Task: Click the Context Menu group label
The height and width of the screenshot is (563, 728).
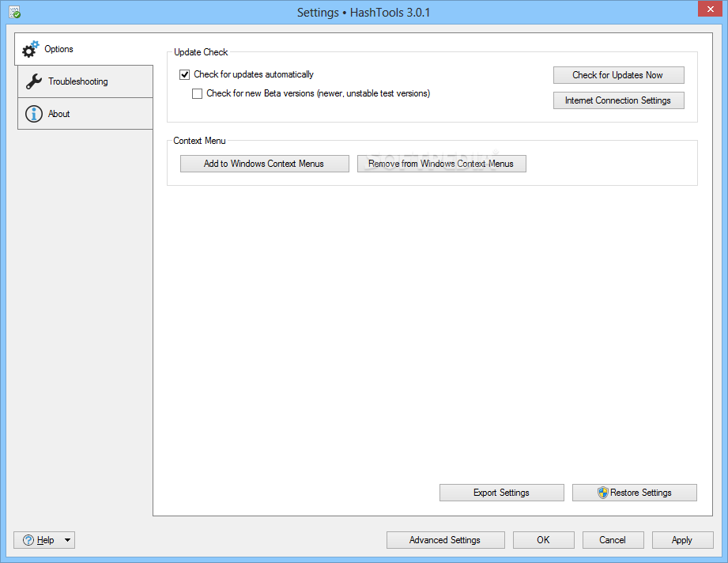Action: [x=200, y=141]
